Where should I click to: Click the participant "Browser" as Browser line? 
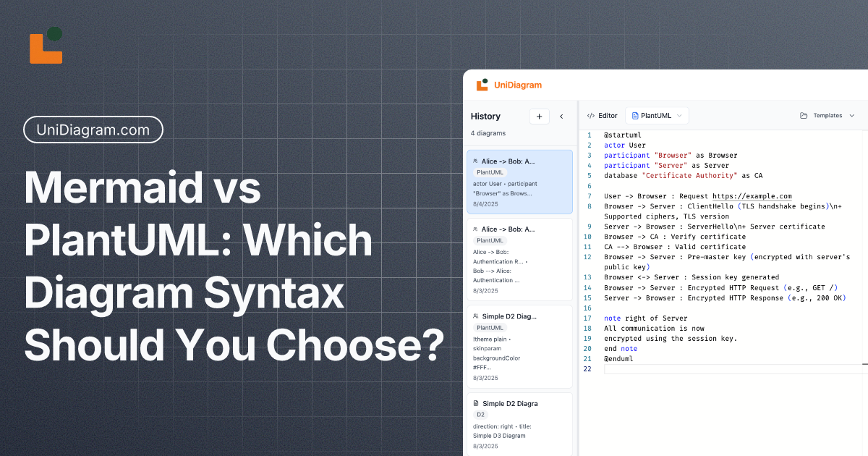point(671,156)
